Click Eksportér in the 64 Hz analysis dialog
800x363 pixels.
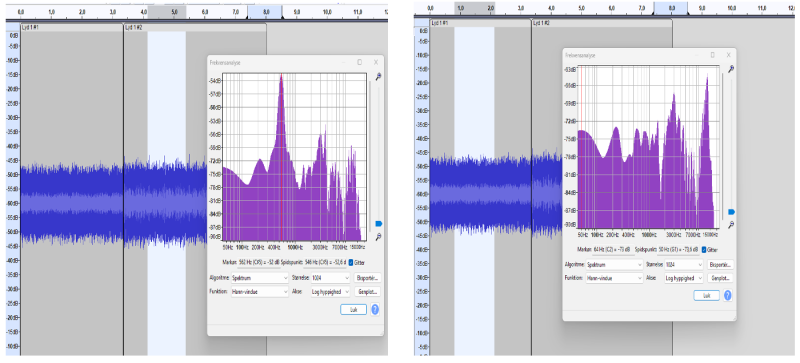720,265
